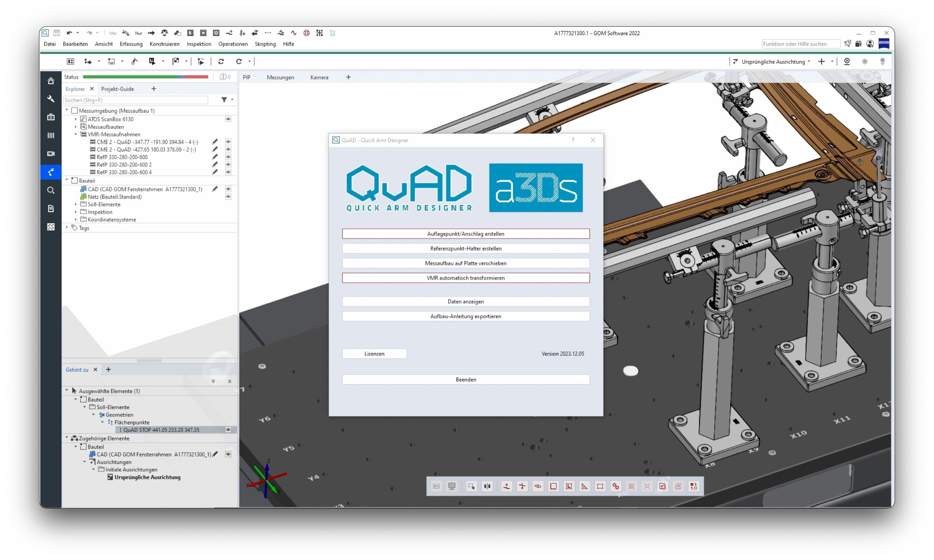Toggle visibility of RefP 330-280-200-600 2
The height and width of the screenshot is (560, 934).
coord(228,164)
